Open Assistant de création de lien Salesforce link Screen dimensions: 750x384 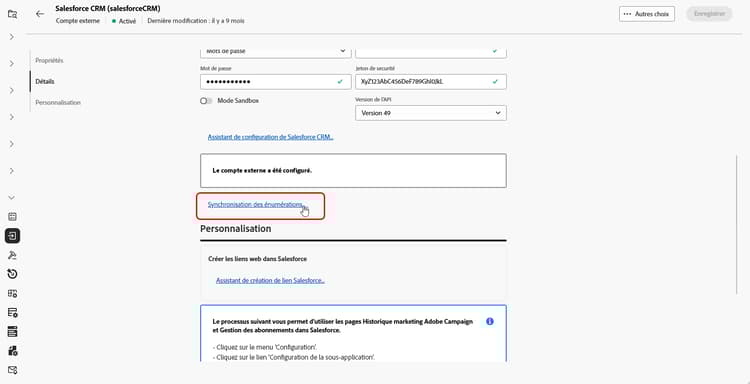pos(270,281)
